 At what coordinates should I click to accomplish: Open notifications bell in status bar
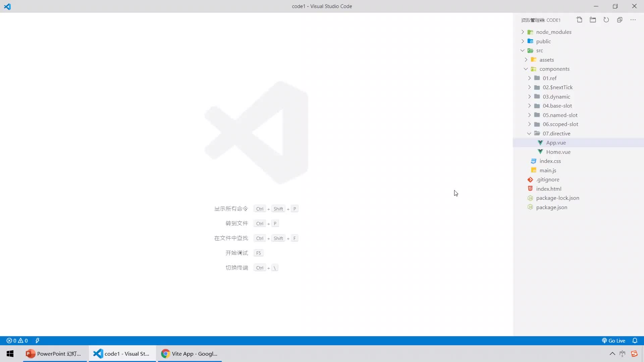click(x=635, y=341)
